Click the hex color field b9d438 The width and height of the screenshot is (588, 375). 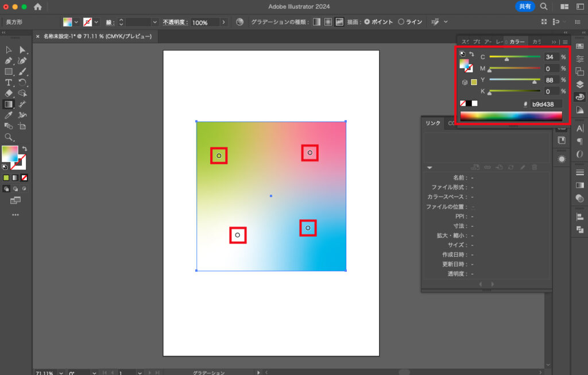(x=546, y=104)
